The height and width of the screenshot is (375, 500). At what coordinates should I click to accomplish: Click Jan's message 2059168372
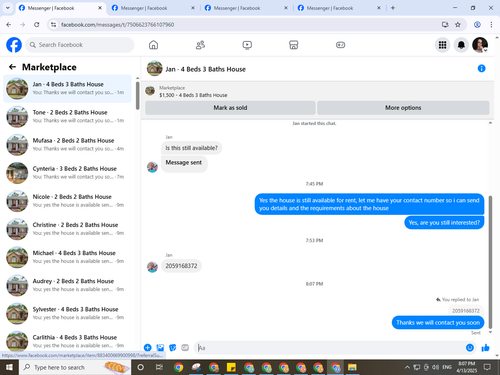coord(181,266)
